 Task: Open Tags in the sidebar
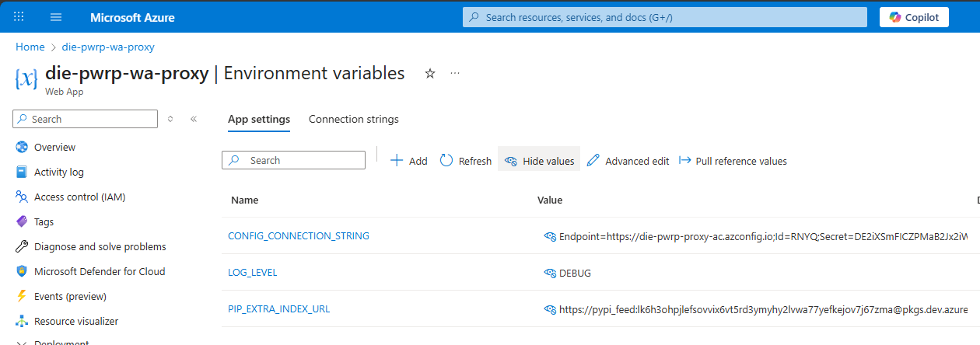pos(44,221)
